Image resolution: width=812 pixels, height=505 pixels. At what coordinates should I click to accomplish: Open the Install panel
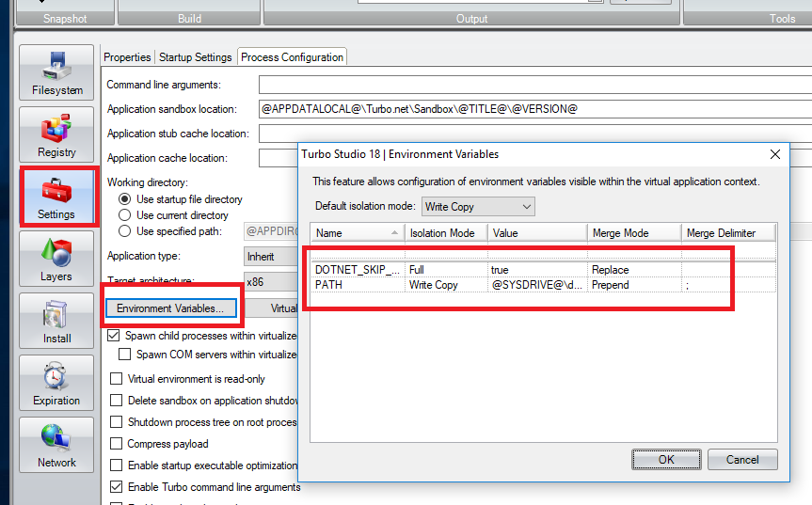(56, 321)
